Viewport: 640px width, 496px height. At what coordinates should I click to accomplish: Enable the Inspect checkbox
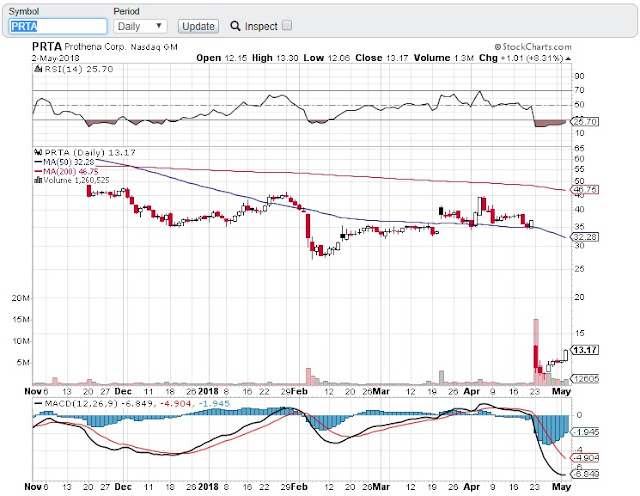(287, 25)
